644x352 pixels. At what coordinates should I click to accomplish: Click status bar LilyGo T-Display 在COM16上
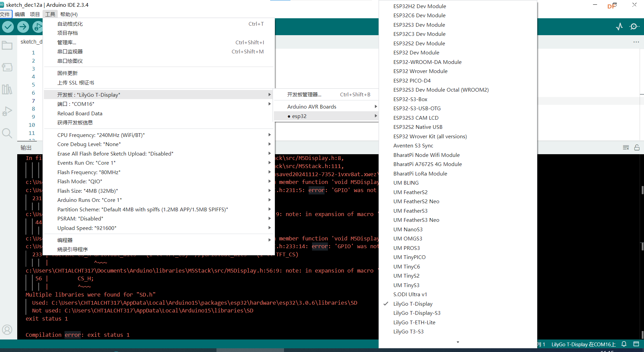pos(584,344)
